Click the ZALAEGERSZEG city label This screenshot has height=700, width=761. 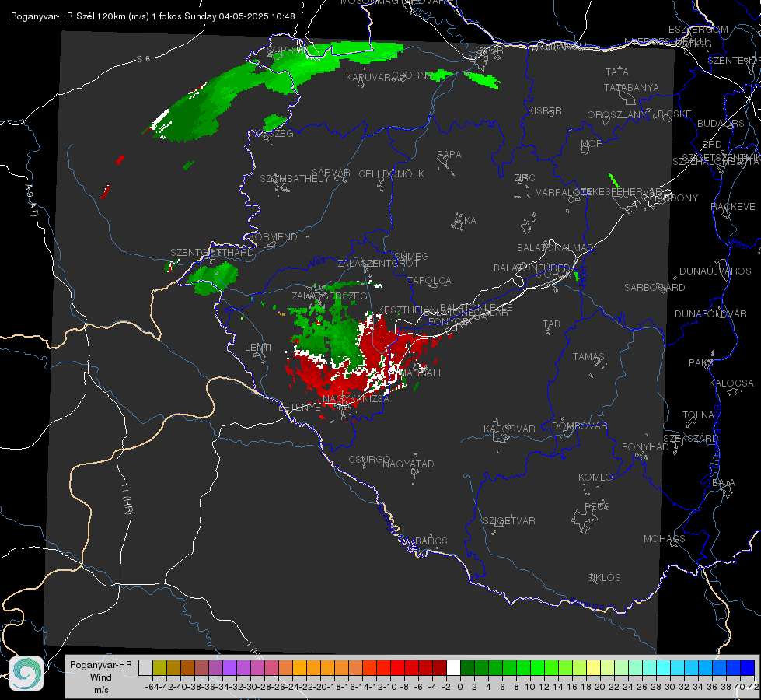[330, 296]
